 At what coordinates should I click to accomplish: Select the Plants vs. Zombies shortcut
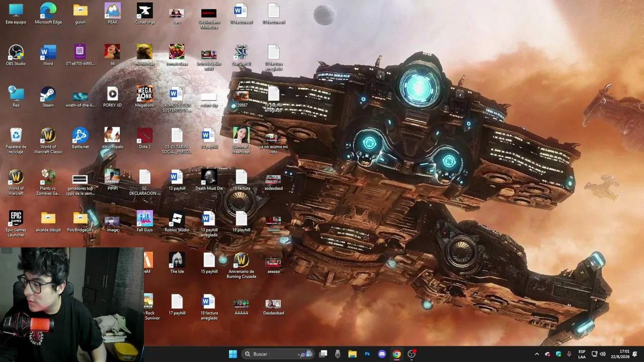coord(48,183)
